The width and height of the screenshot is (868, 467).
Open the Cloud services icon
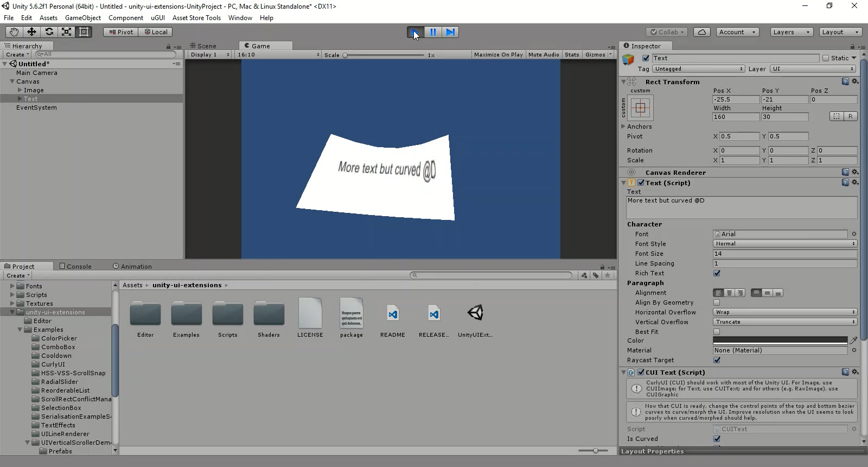tap(702, 32)
